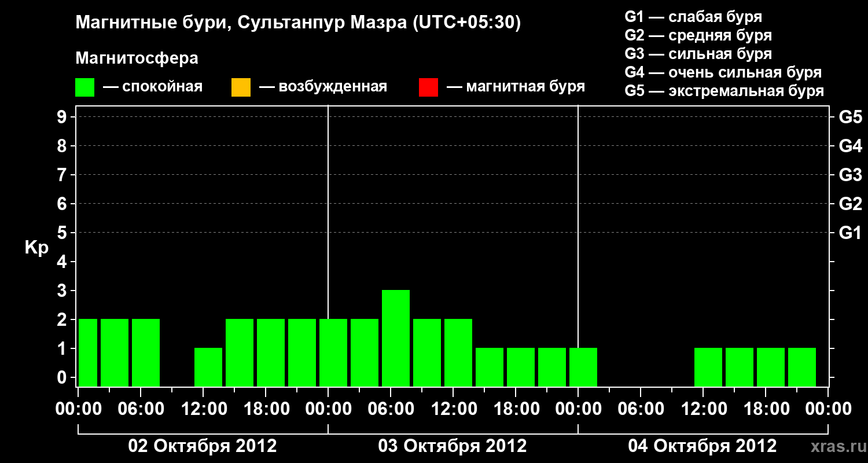Click the '— спокойная' legend label
The image size is (868, 463).
[x=153, y=87]
